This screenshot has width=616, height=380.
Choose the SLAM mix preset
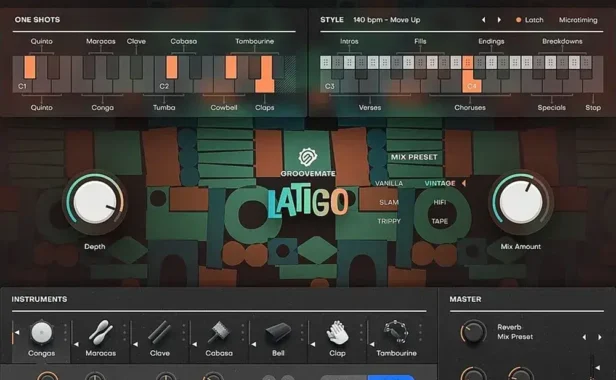(x=389, y=202)
